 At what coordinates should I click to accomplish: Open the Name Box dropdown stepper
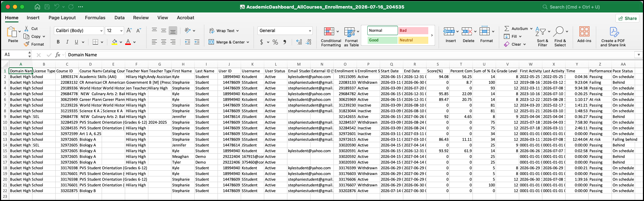coord(30,55)
